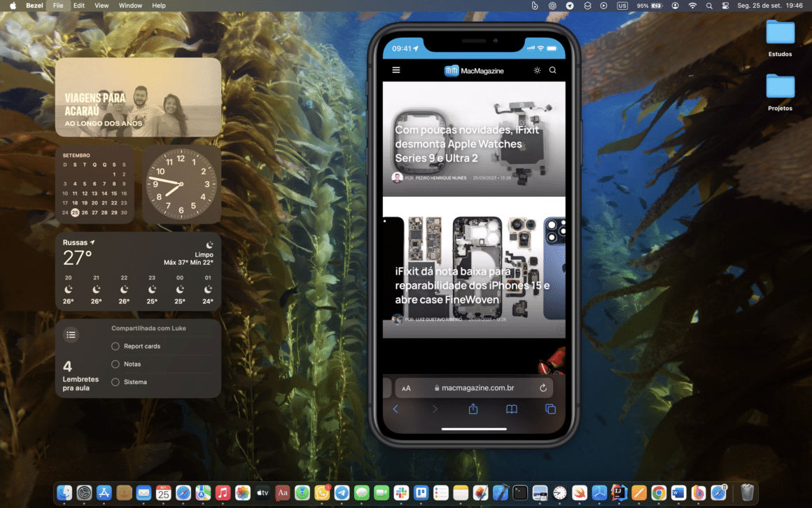812x508 pixels.
Task: Tap Safari's back arrow
Action: [395, 409]
